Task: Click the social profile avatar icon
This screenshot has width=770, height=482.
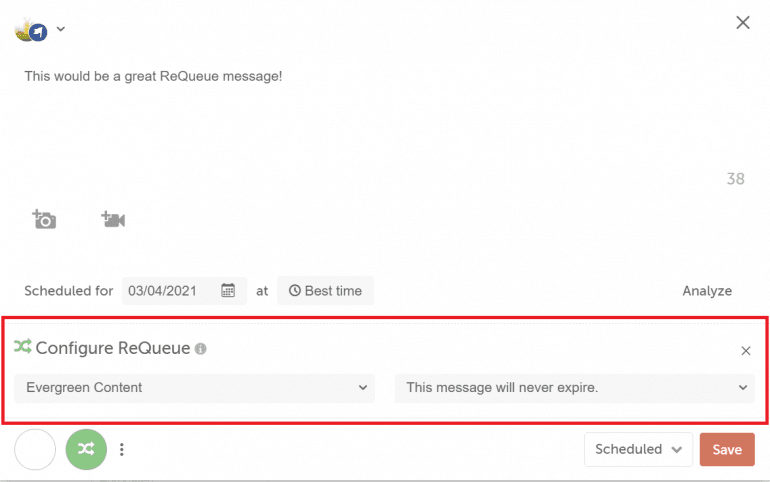Action: [x=31, y=30]
